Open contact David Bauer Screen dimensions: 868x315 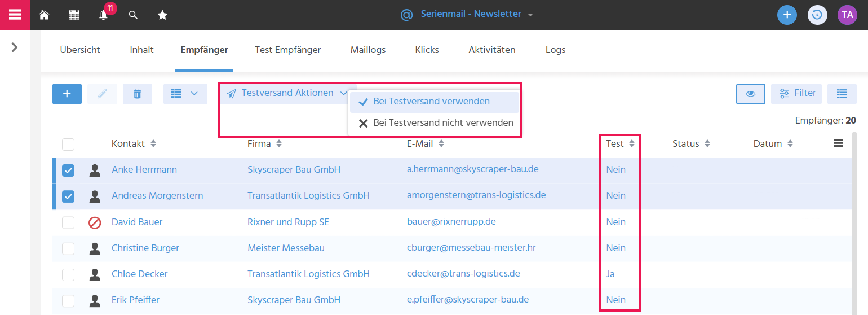(x=137, y=222)
